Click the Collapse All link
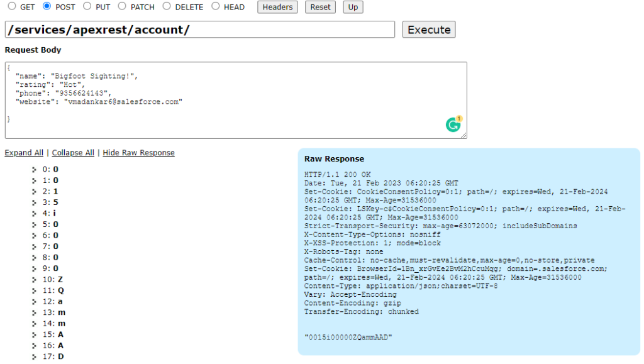This screenshot has height=364, width=644. pos(73,152)
